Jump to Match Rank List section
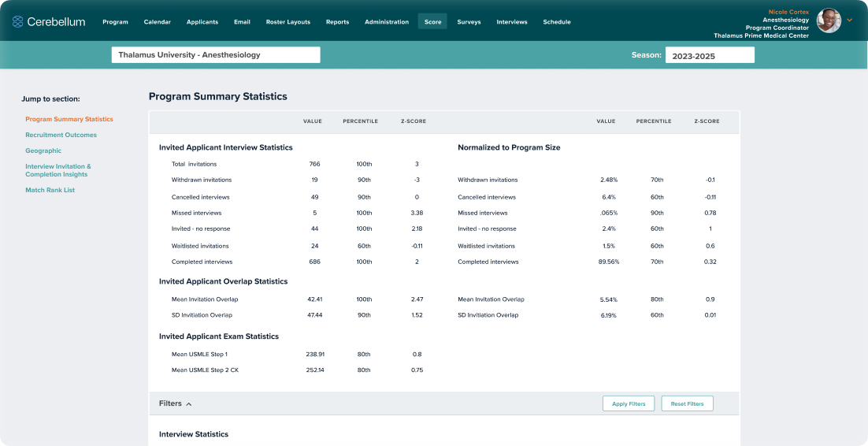This screenshot has width=868, height=446. 50,190
